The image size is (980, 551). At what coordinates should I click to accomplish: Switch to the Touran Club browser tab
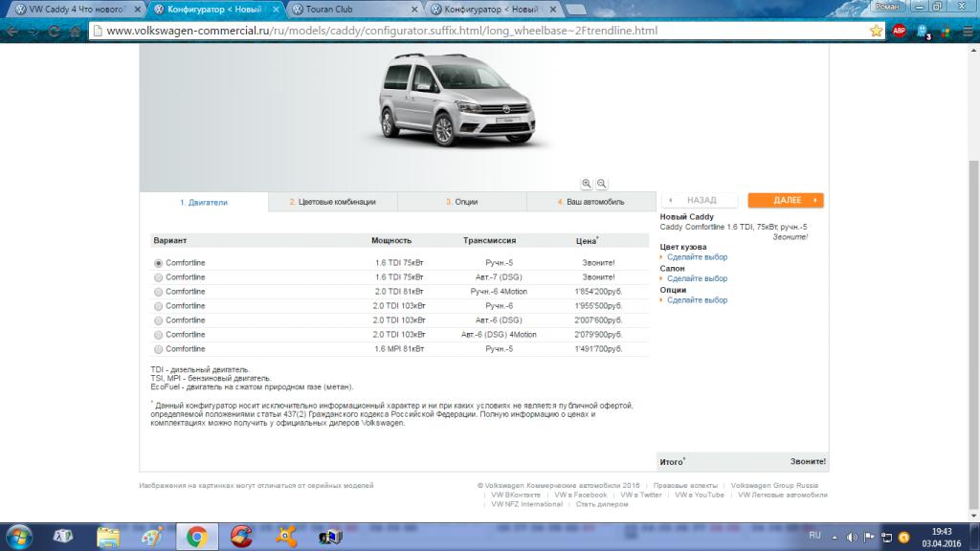(354, 10)
